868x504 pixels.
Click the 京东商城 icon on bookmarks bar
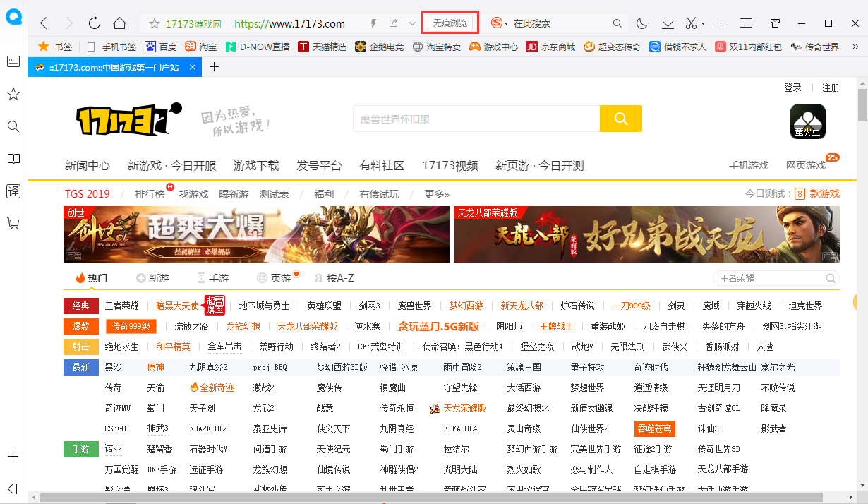(533, 48)
